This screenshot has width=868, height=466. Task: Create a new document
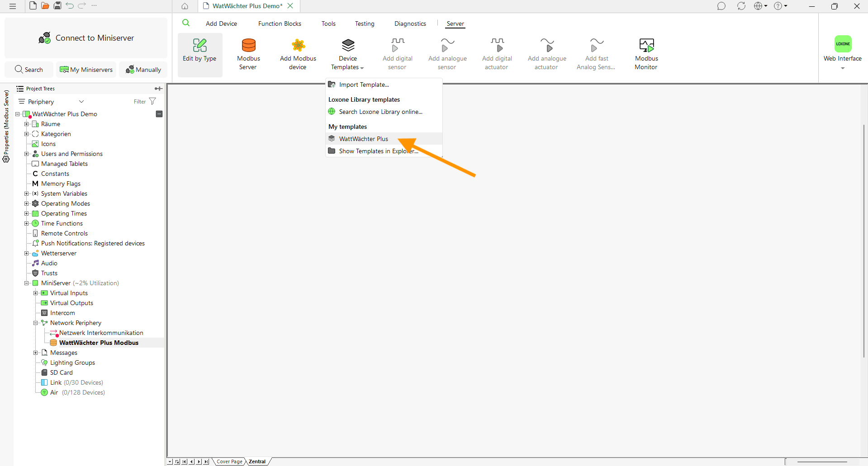(x=33, y=6)
